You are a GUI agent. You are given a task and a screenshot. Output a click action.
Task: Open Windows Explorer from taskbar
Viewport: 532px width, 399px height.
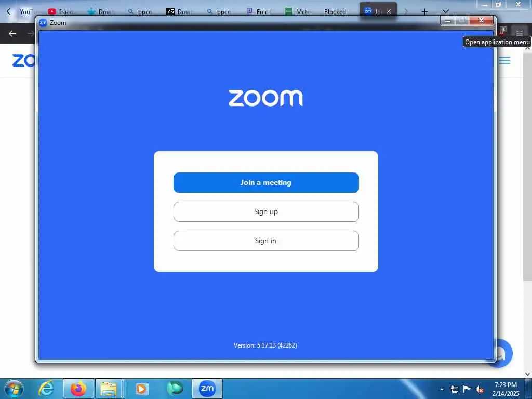point(109,389)
